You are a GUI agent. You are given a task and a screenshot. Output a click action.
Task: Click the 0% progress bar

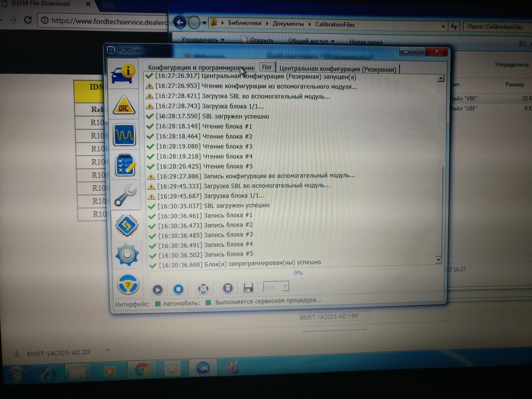point(298,273)
